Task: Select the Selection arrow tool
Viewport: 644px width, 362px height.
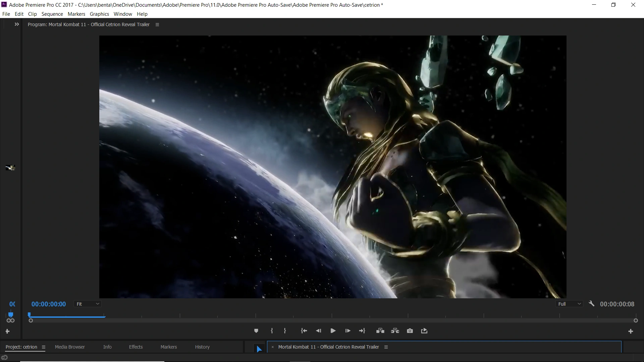Action: tap(259, 349)
